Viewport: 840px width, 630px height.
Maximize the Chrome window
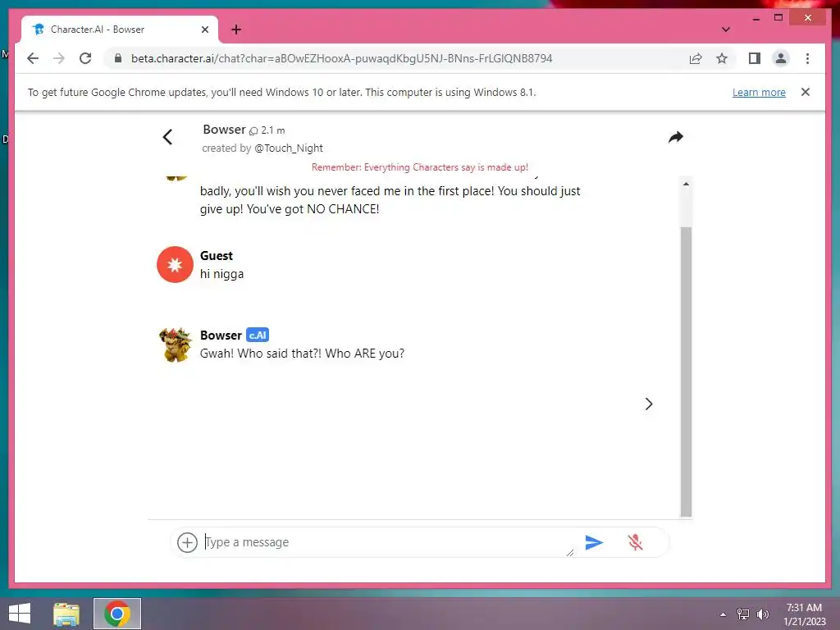click(x=778, y=18)
